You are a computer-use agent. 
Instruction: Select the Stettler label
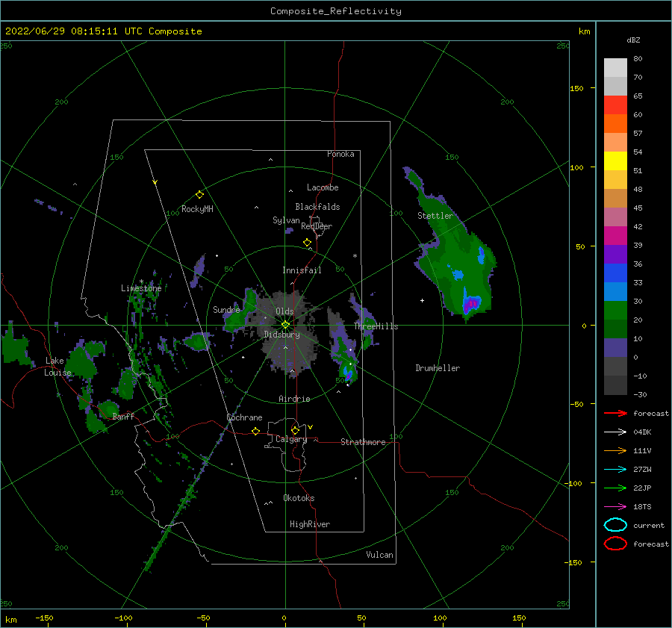435,216
